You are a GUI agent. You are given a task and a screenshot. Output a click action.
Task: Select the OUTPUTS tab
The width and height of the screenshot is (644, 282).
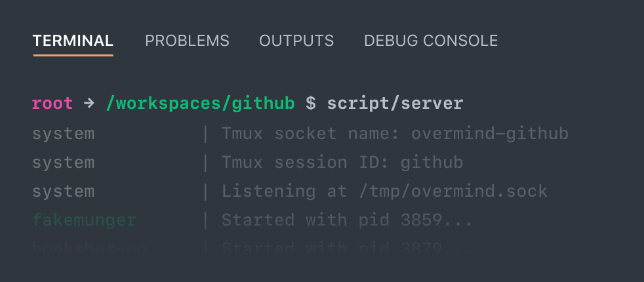point(296,41)
